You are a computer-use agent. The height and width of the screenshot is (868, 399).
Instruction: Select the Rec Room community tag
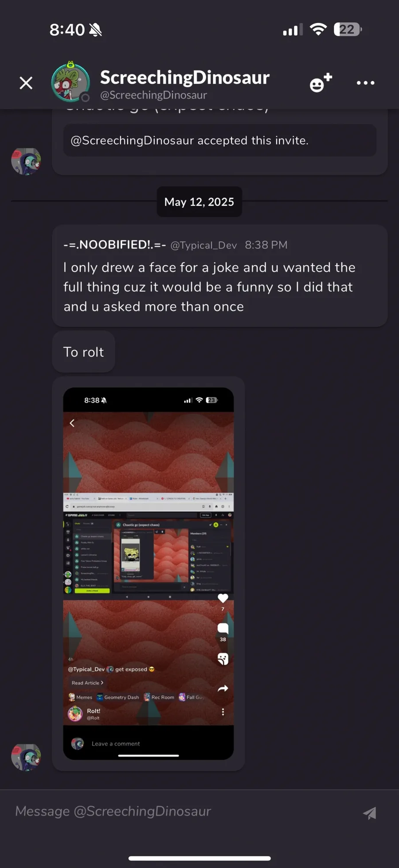(159, 697)
